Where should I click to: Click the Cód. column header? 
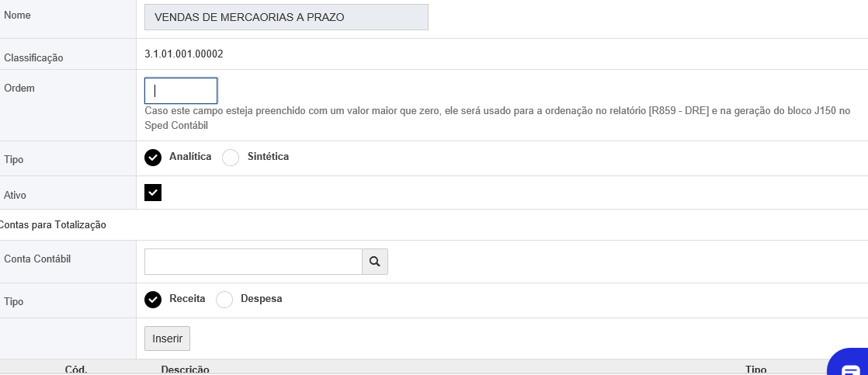point(76,369)
